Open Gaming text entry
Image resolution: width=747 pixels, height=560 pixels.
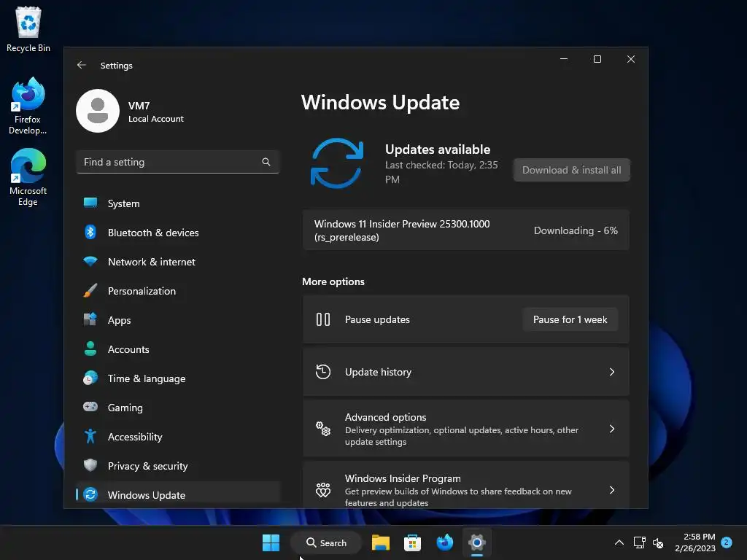pyautogui.click(x=125, y=408)
